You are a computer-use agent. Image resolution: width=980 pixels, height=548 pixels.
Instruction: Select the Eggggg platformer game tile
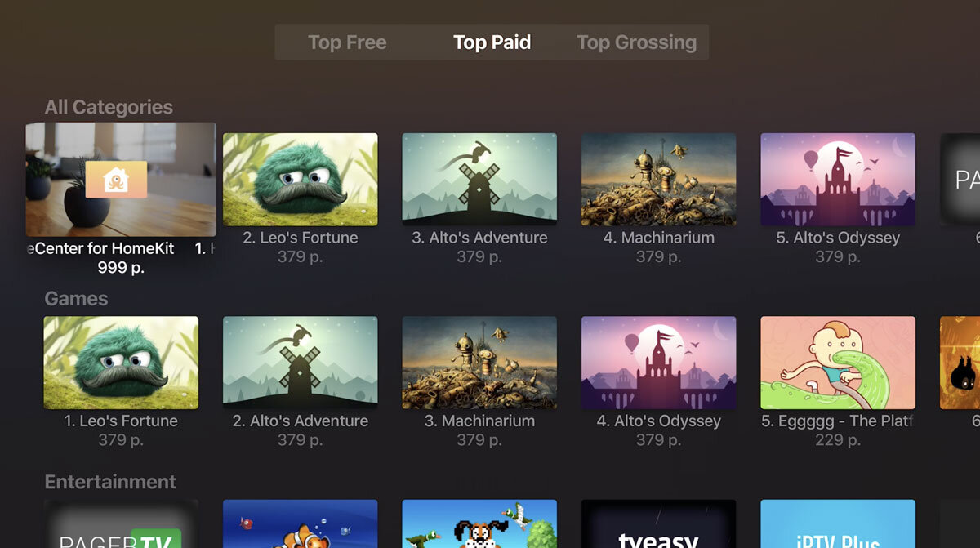point(838,363)
